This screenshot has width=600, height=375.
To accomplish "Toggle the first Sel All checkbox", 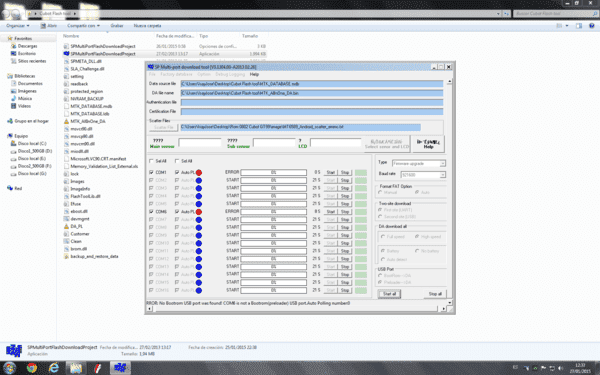I will coord(151,161).
